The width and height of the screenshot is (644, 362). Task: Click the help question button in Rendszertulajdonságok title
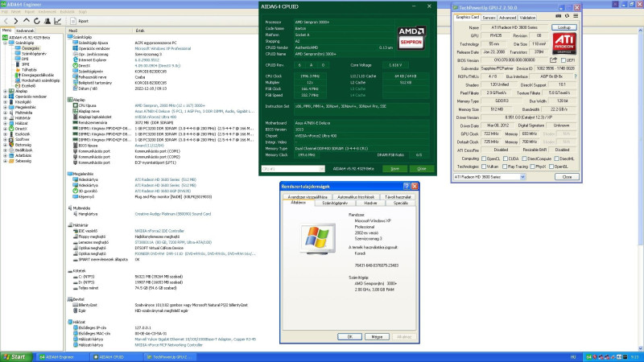point(407,187)
